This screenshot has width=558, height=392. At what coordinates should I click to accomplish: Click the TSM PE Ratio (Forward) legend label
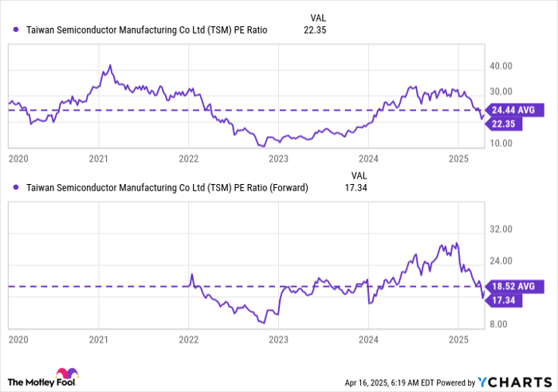[167, 188]
